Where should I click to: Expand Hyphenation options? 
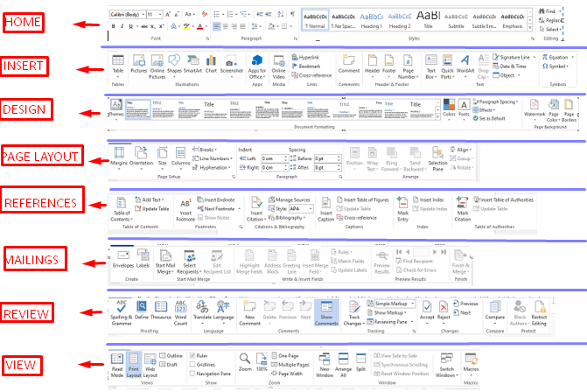(x=212, y=167)
